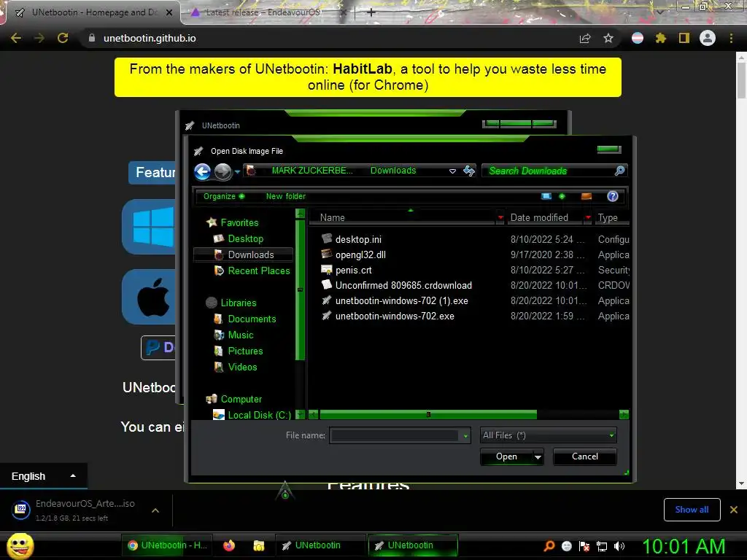Bookmark this page with the star
Viewport: 747px width, 560px height.
point(608,38)
